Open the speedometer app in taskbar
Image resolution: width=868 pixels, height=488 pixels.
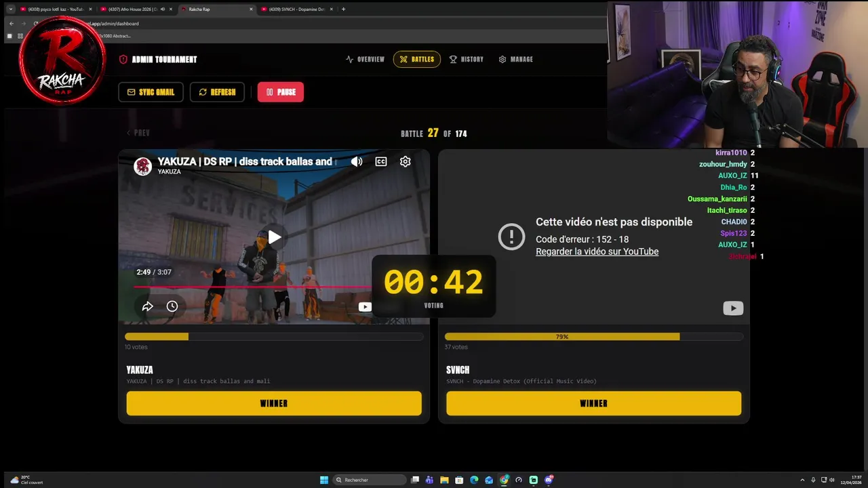[x=519, y=480]
